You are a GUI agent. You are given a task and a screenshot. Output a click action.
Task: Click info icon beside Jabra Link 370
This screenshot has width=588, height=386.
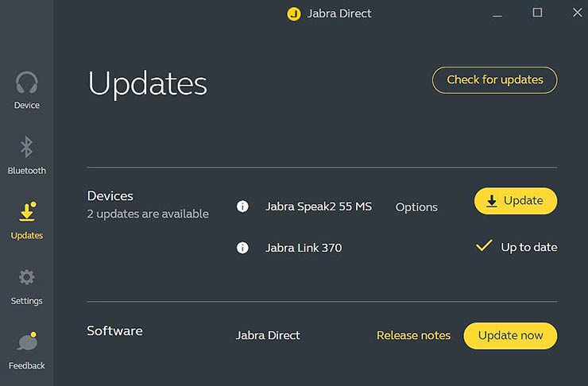[x=243, y=248]
